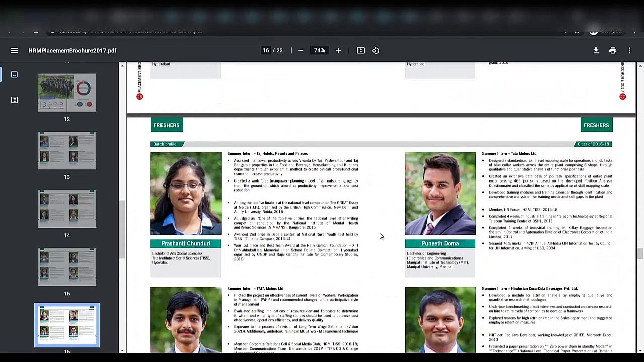This screenshot has height=362, width=644.
Task: Edit the 74% zoom level field
Action: (319, 50)
